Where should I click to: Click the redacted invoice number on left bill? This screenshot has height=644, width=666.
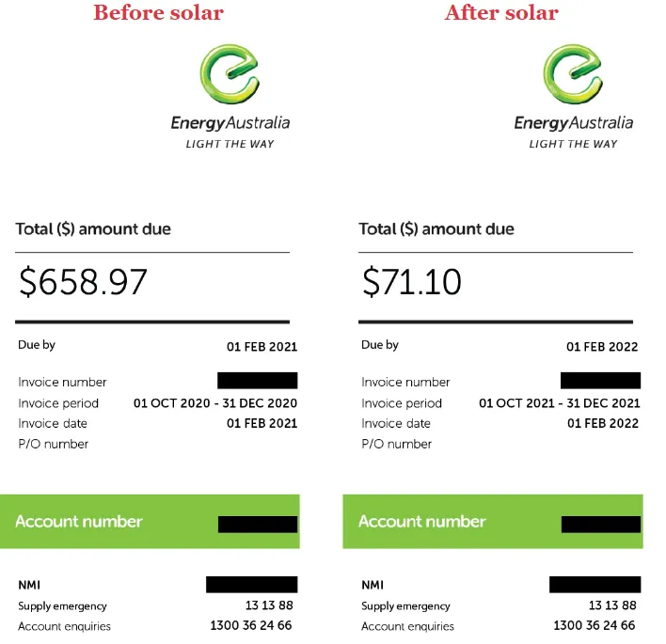coord(258,381)
